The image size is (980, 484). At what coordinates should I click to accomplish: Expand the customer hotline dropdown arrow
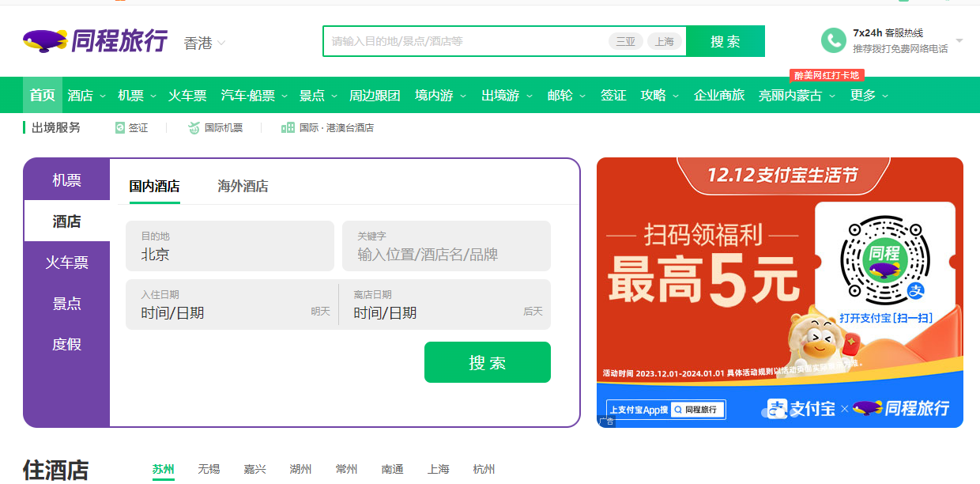959,40
